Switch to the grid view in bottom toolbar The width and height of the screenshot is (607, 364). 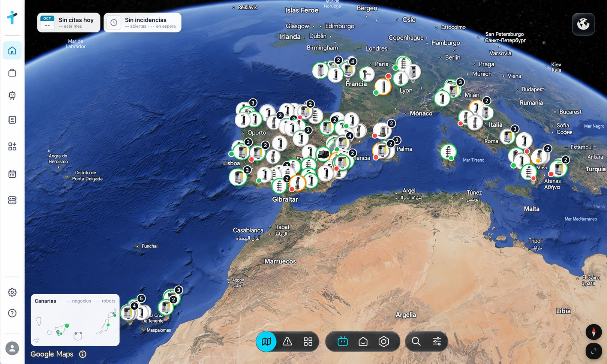click(308, 342)
